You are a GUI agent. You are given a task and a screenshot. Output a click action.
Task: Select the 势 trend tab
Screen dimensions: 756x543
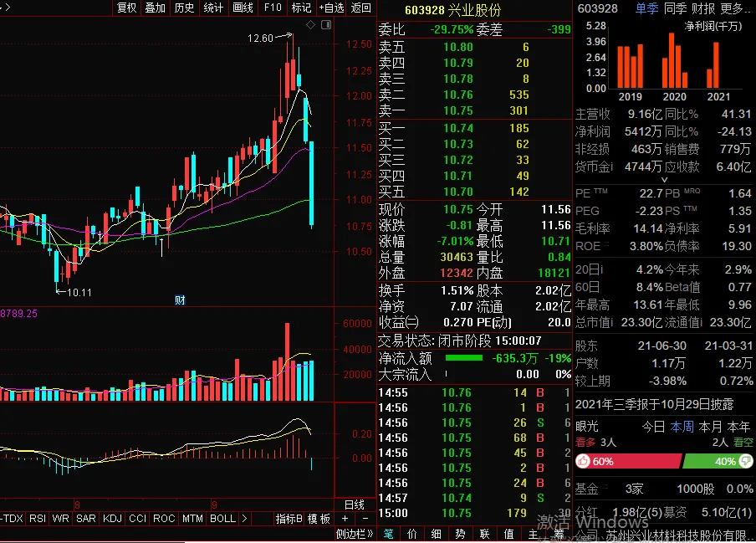[461, 534]
